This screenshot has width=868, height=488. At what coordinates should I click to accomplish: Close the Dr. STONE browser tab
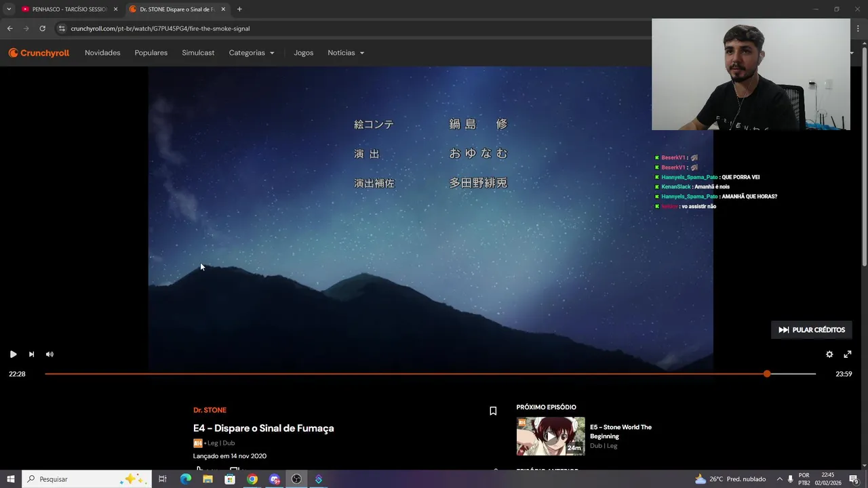(x=223, y=9)
